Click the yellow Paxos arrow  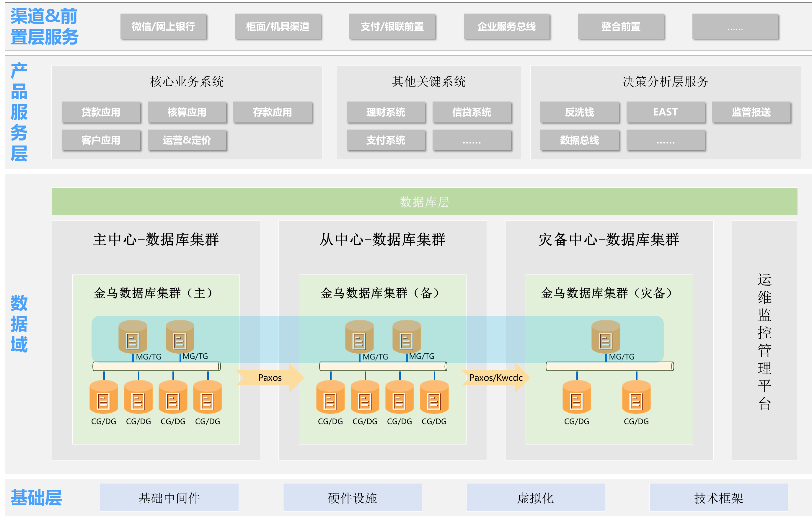point(270,378)
